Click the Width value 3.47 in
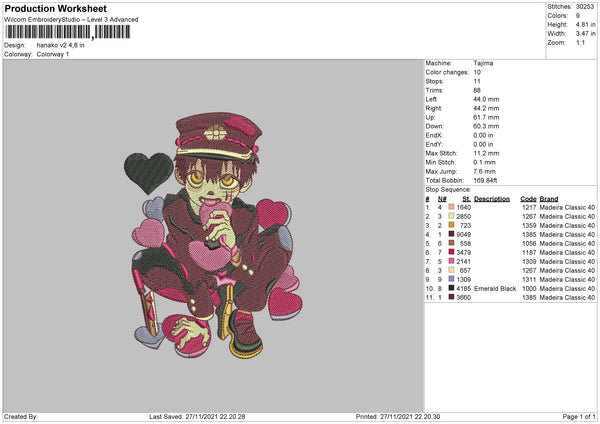The height and width of the screenshot is (424, 600). coord(585,34)
